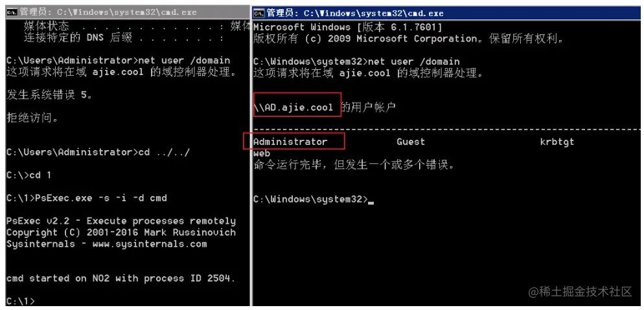Activate the right cmd.exe title bar

[x=448, y=13]
